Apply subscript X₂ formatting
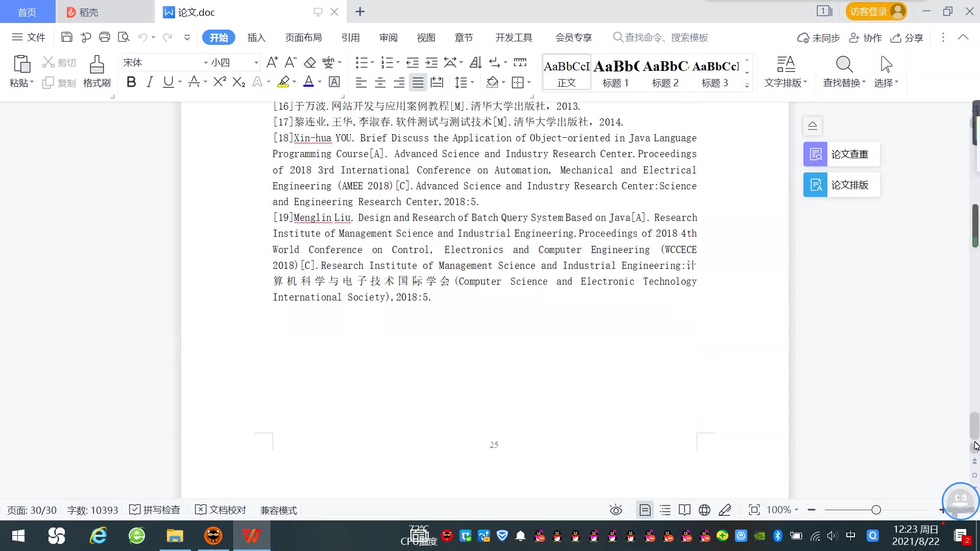The height and width of the screenshot is (551, 980). coord(239,82)
